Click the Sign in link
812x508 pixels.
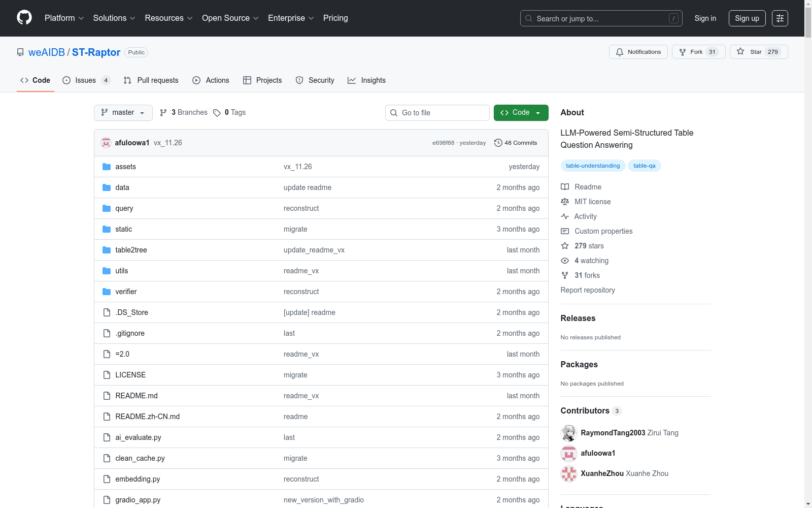pyautogui.click(x=705, y=18)
